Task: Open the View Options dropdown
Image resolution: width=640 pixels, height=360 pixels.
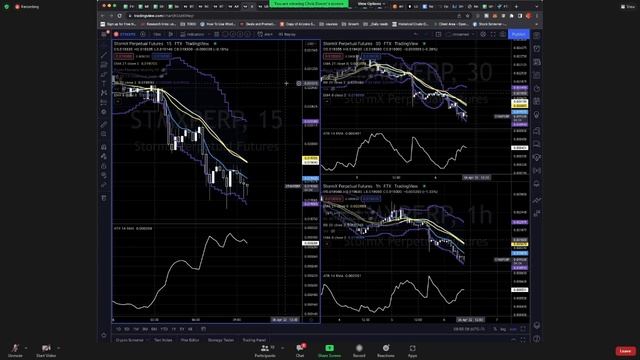Action: coord(370,4)
